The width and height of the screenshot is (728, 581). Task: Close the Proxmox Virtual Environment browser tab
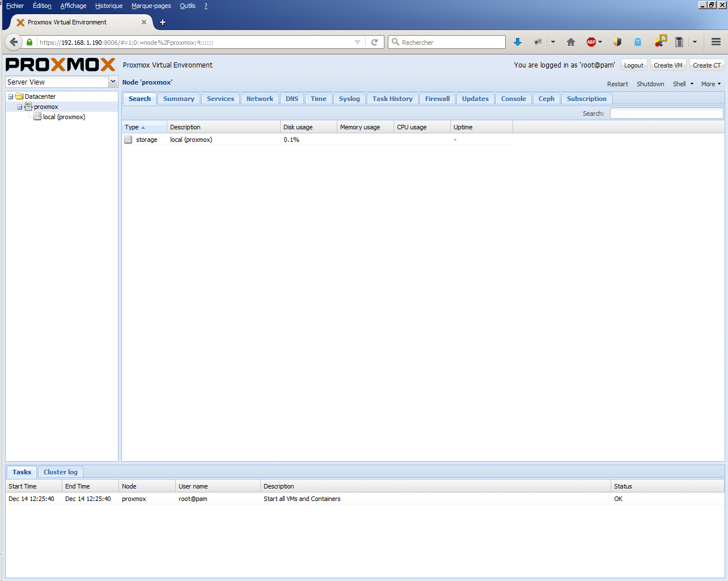[144, 22]
